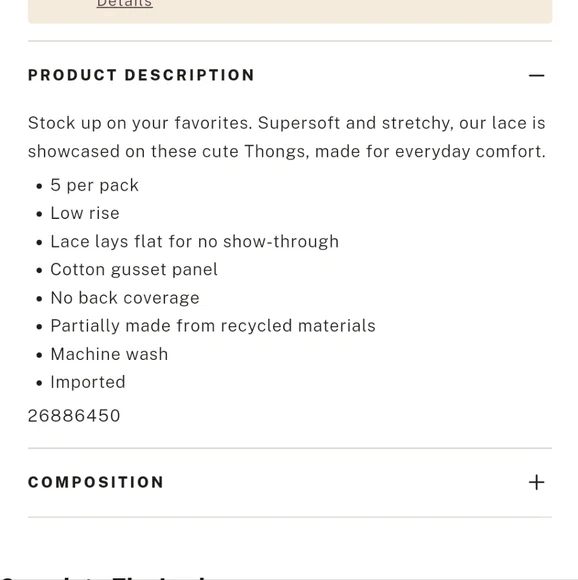The image size is (578, 580).
Task: Click the COMPOSITION section header
Action: pos(96,482)
